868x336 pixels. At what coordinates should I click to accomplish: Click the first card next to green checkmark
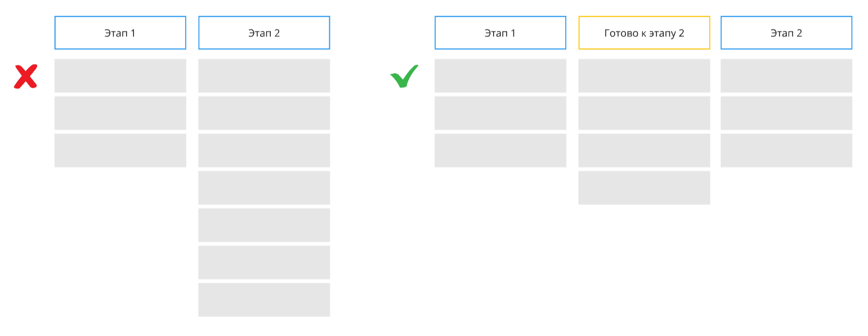point(500,75)
